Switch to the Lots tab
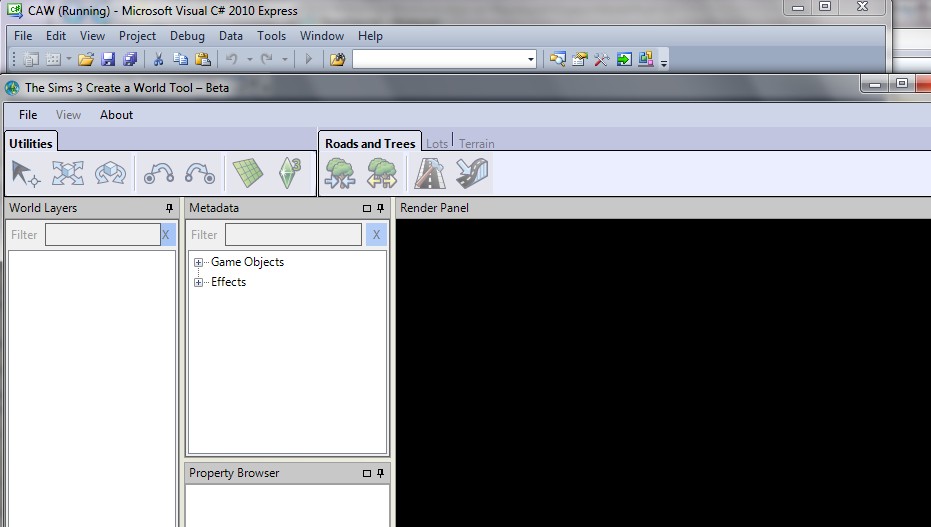 click(437, 144)
